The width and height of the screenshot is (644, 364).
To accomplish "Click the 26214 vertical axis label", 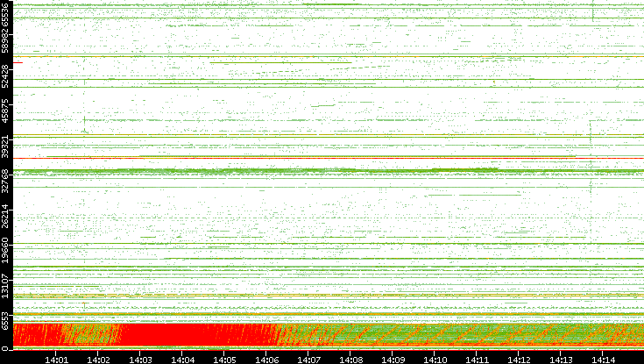I will [x=6, y=215].
